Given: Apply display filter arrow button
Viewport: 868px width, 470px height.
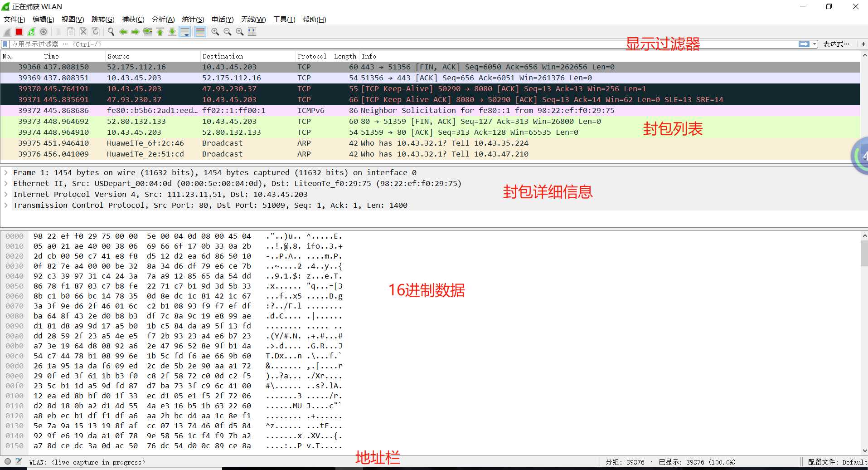Looking at the screenshot, I should (x=804, y=44).
